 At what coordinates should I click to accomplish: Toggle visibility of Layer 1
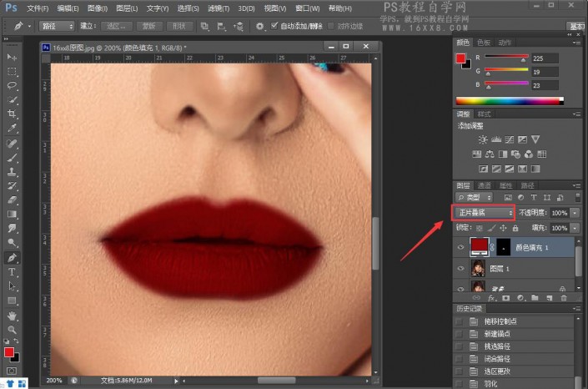pos(461,269)
